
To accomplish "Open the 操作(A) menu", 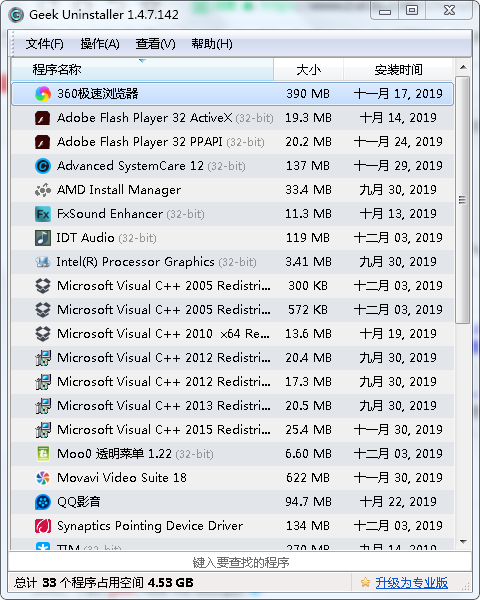I will click(100, 44).
